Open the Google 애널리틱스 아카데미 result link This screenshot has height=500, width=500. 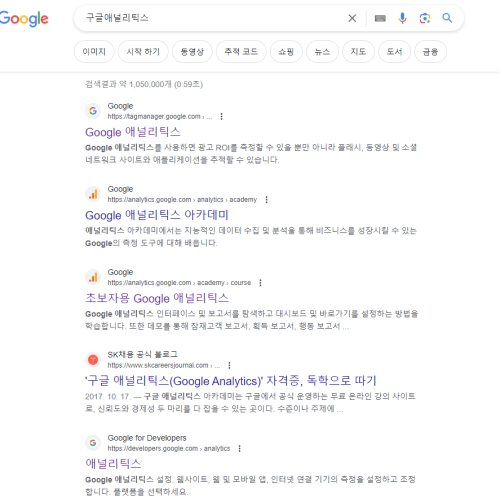157,215
